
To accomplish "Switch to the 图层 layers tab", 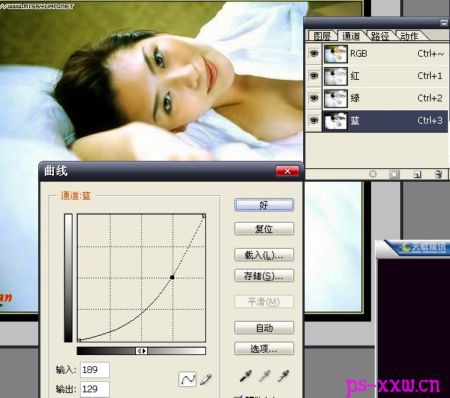I will pos(322,36).
